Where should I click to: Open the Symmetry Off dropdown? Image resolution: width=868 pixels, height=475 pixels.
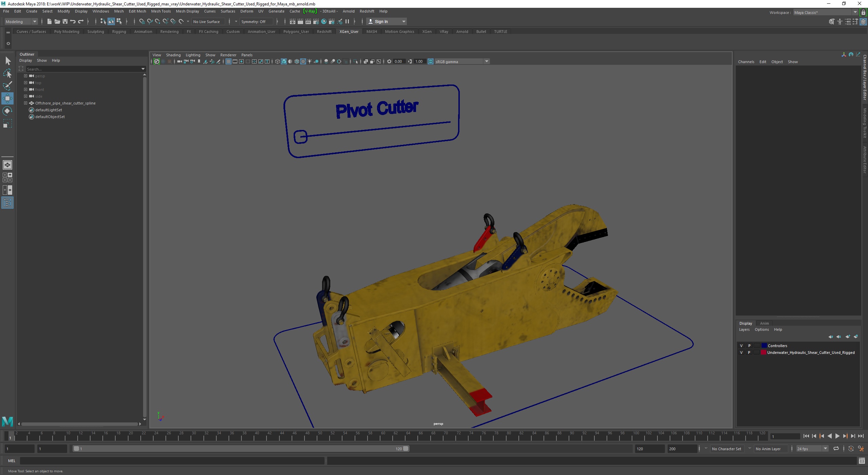coord(256,22)
